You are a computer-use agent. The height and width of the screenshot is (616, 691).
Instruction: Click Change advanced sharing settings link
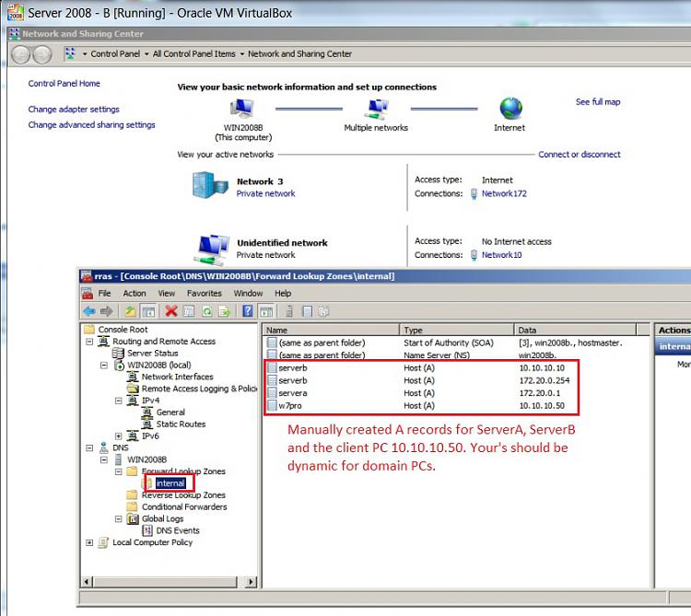91,124
